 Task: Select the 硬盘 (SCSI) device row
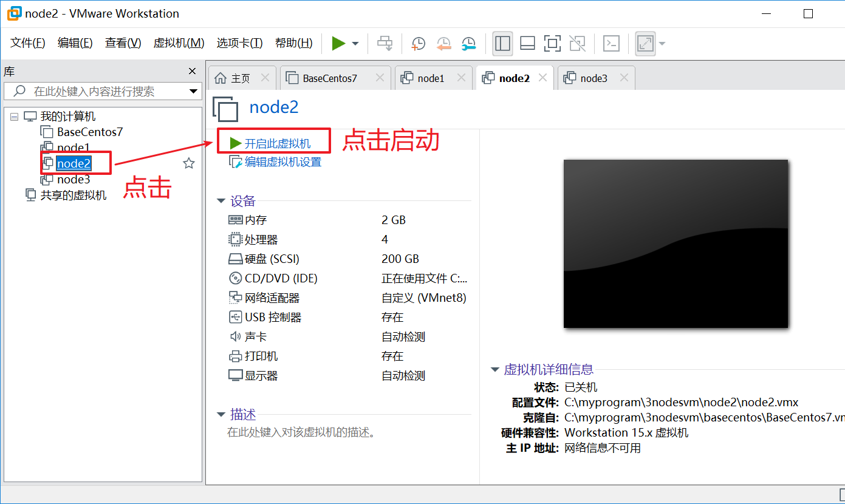(x=349, y=259)
